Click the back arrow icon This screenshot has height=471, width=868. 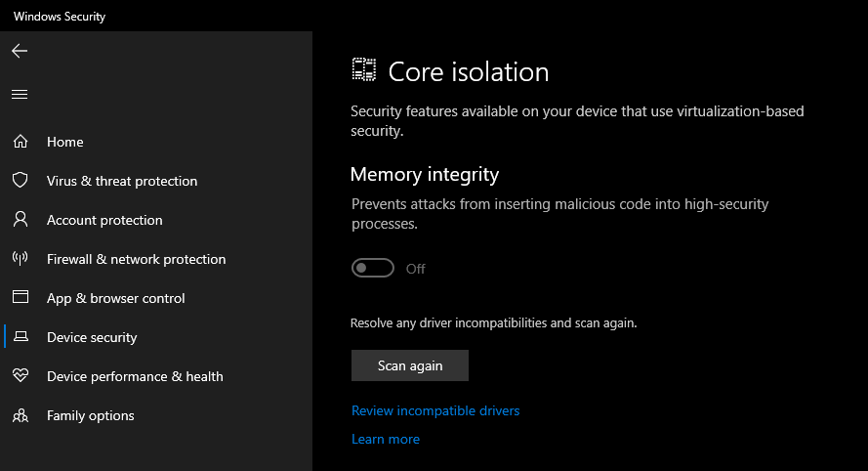20,51
